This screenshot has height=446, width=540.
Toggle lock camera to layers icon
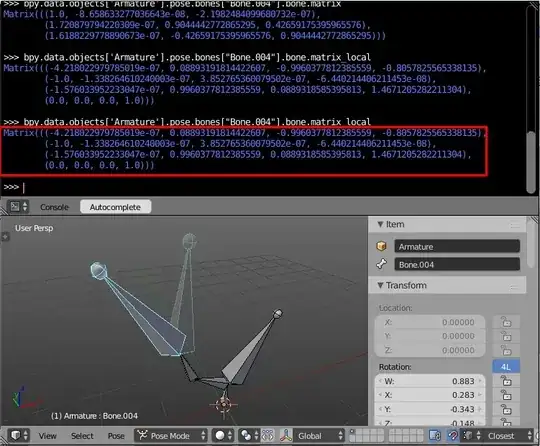[435, 436]
